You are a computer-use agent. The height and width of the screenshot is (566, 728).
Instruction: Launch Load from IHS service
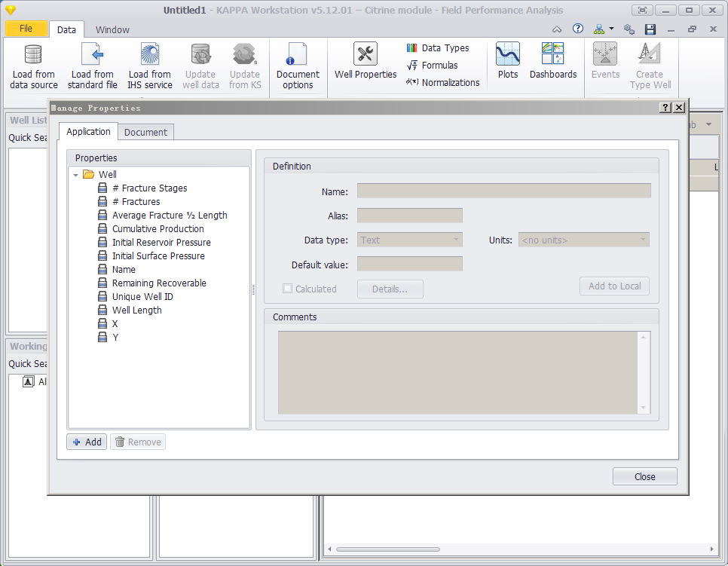pyautogui.click(x=149, y=66)
